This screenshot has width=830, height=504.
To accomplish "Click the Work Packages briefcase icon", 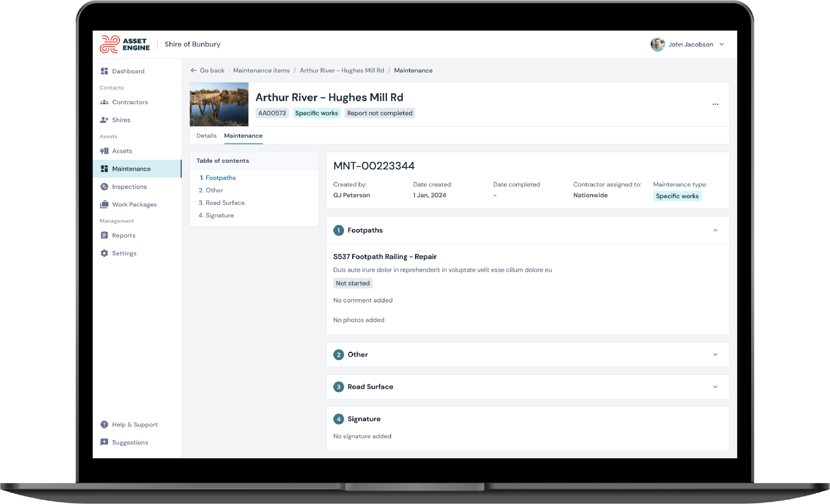I will tap(104, 204).
